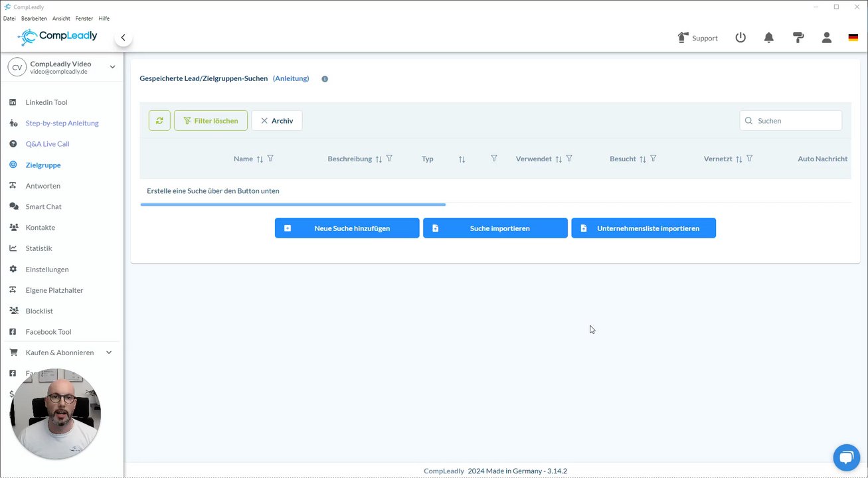Sort by Typ column

point(462,159)
